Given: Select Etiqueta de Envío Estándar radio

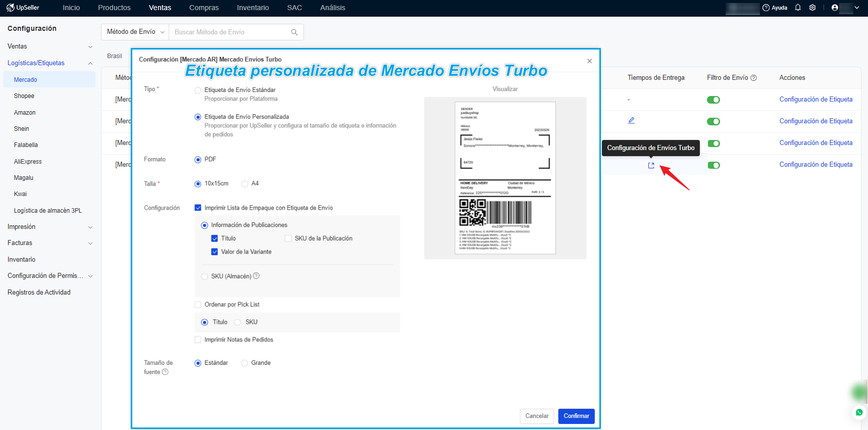Looking at the screenshot, I should (198, 90).
